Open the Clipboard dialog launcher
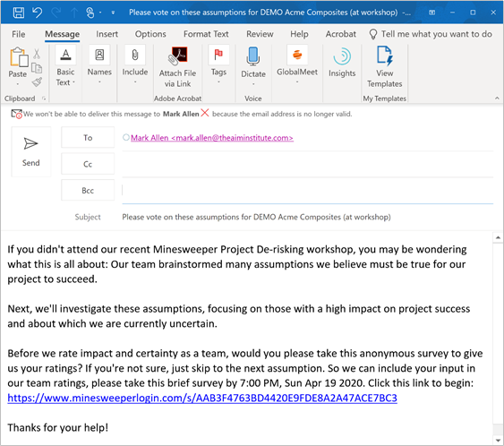This screenshot has width=504, height=446. pos(44,99)
